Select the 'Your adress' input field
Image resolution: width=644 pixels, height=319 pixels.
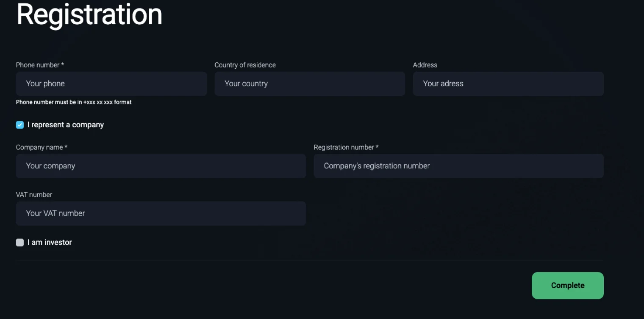coord(508,84)
